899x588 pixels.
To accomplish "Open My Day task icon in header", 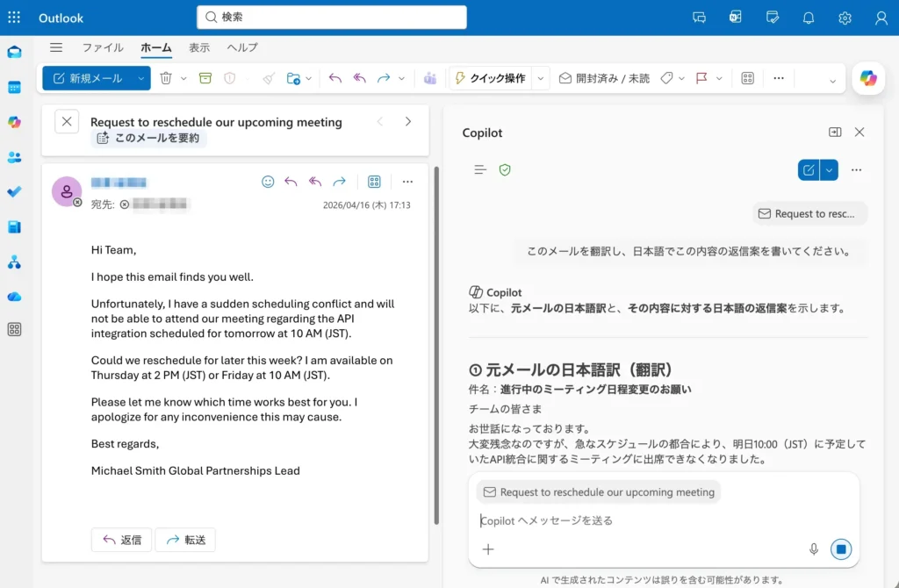I will (773, 18).
